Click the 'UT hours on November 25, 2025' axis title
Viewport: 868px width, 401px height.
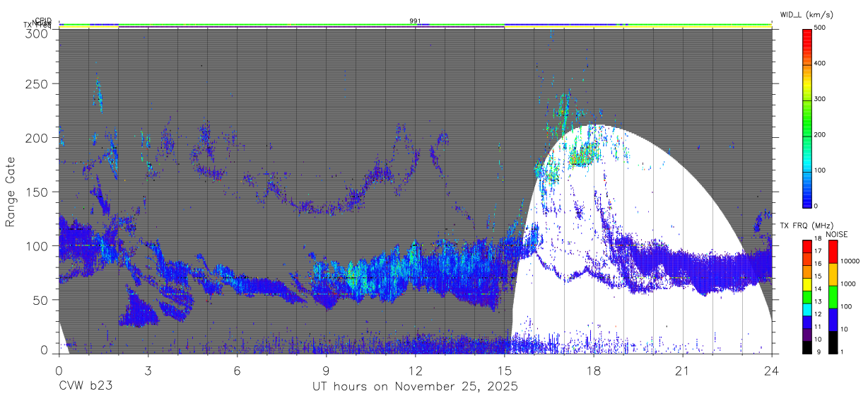click(x=416, y=387)
